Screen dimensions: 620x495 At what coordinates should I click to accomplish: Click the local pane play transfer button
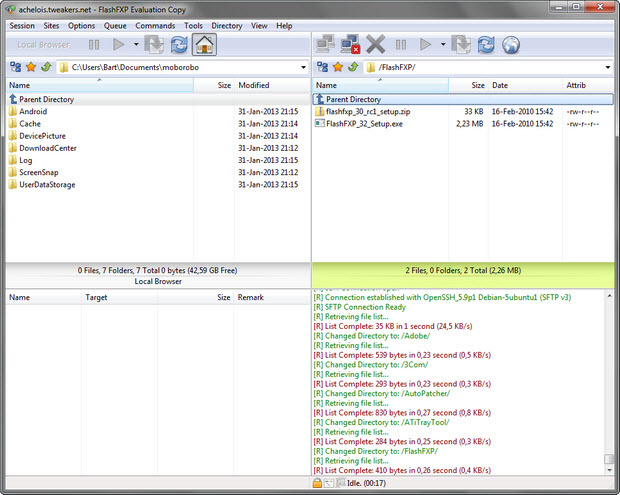click(x=118, y=44)
